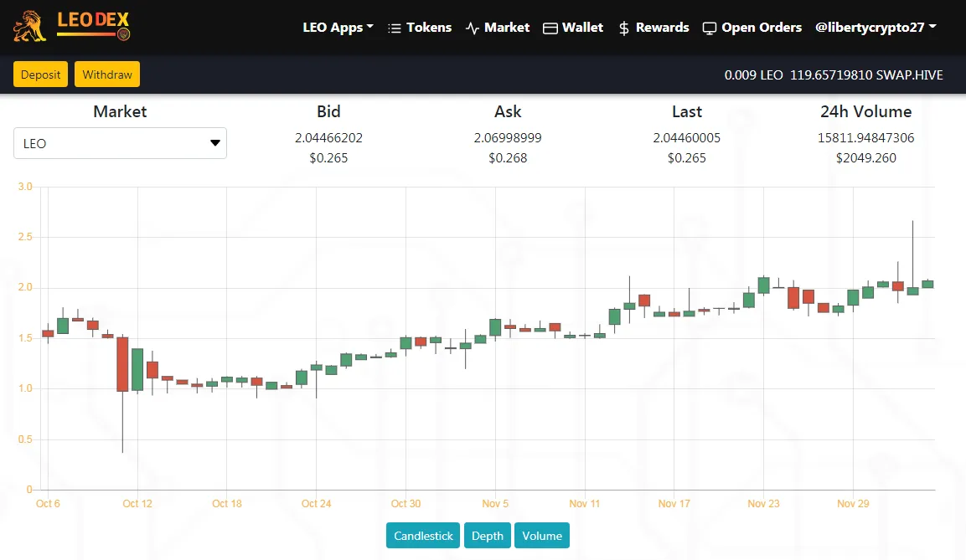
Task: Click the LEO DEX lion logo
Action: [x=71, y=27]
